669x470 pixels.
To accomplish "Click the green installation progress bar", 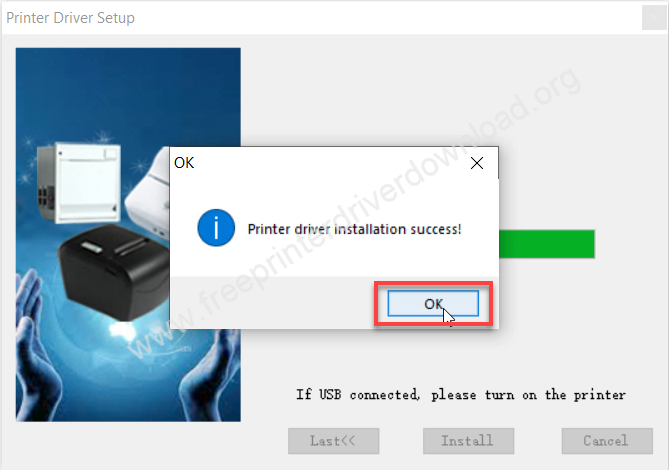I will pos(547,244).
